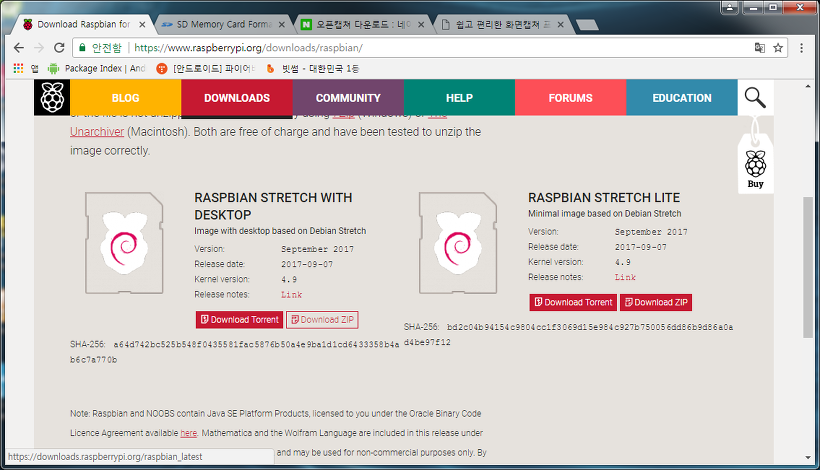The image size is (820, 470).
Task: Bookmark this page with the star icon
Action: click(x=778, y=48)
